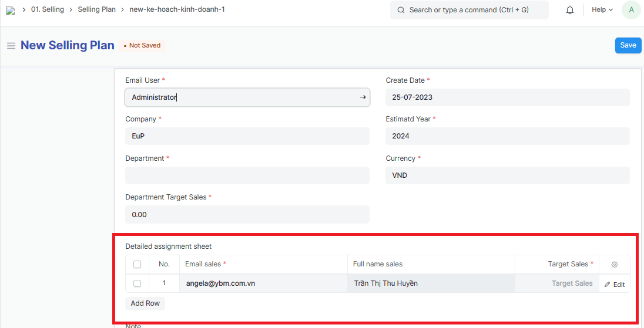Go to "01. Selling" breadcrumb
The width and height of the screenshot is (644, 328).
tap(48, 10)
